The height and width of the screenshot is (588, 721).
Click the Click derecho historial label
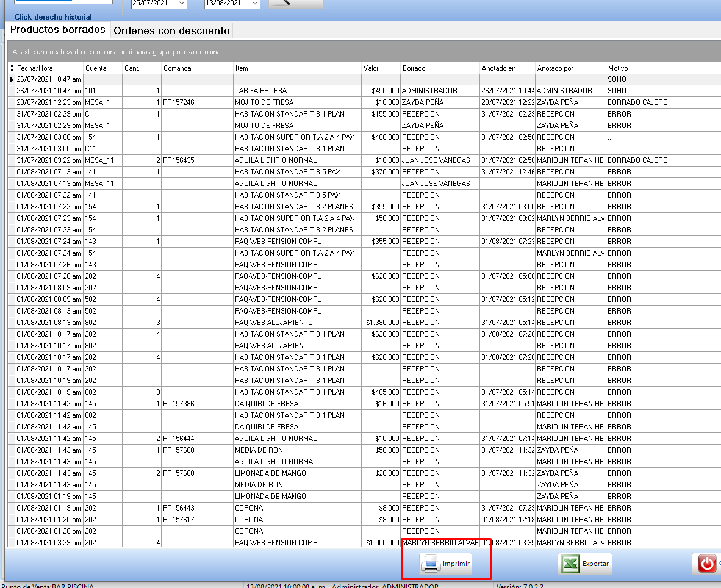pos(53,17)
